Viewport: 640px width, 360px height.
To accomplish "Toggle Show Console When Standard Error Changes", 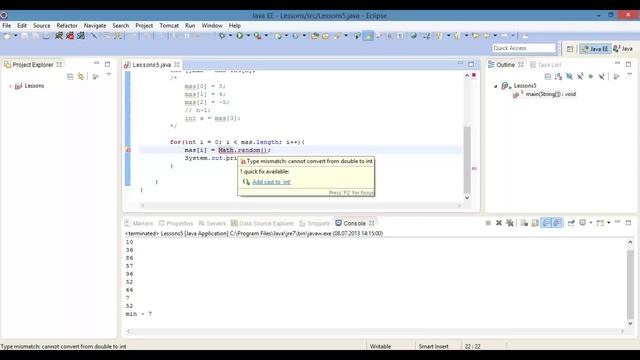I will (x=557, y=223).
